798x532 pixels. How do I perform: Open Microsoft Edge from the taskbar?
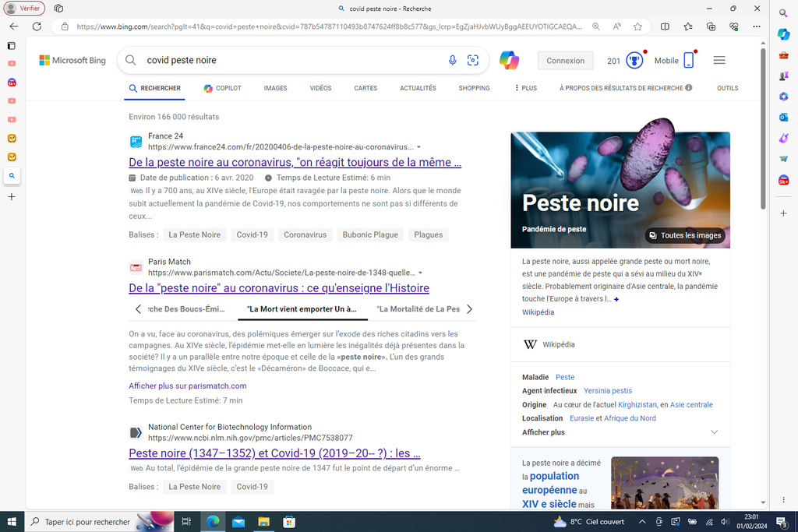(212, 522)
